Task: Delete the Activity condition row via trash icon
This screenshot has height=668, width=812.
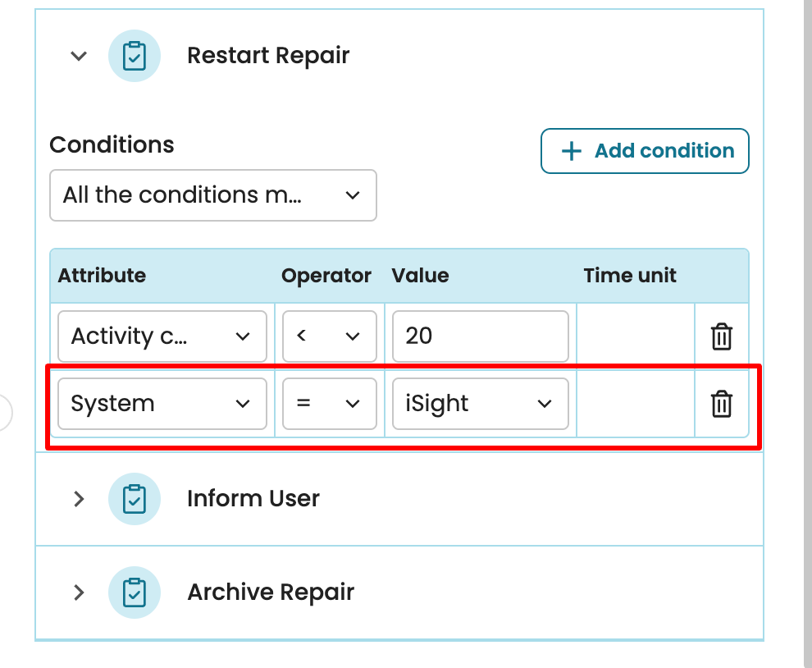Action: tap(721, 336)
